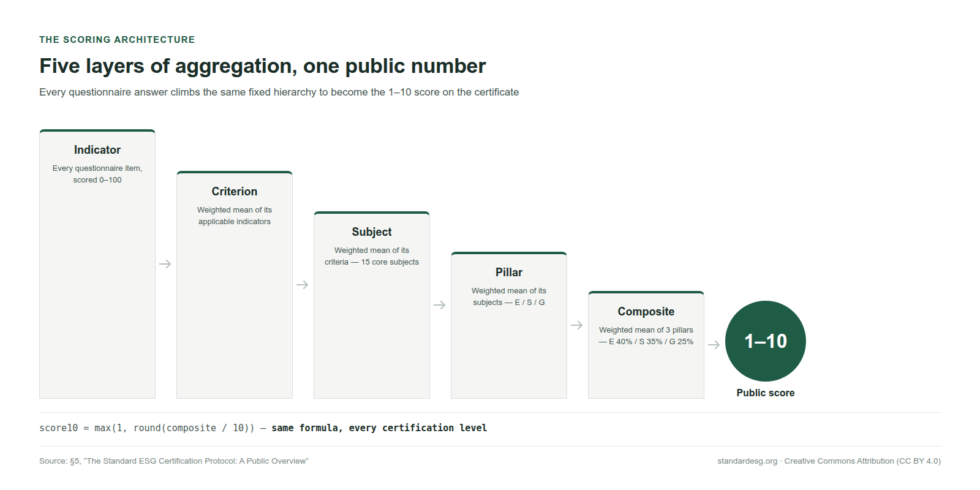
Task: Click the main title Five layers of aggregation
Action: point(263,66)
